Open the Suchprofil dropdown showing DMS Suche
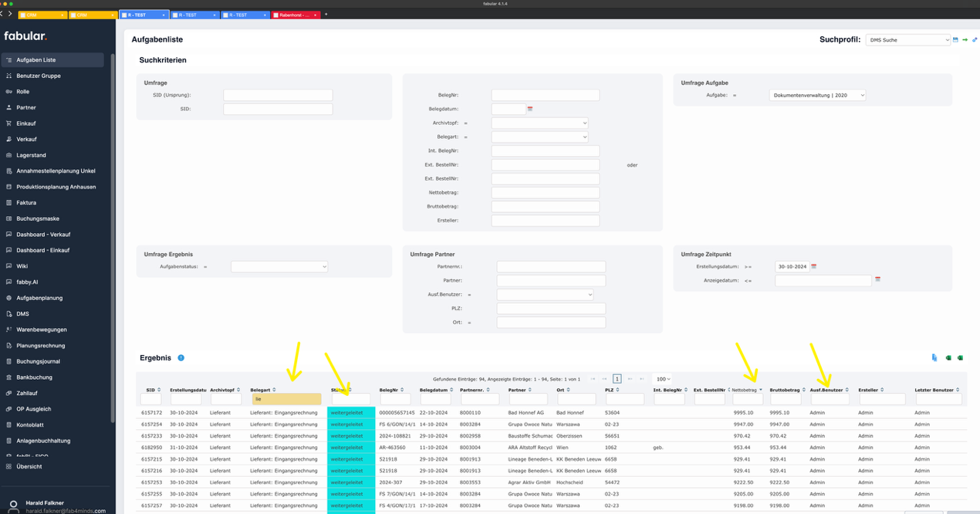The width and height of the screenshot is (980, 514). tap(907, 39)
